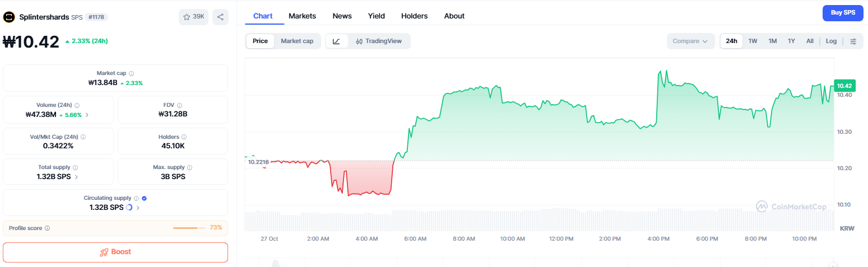The height and width of the screenshot is (267, 868).
Task: Switch to TradingView chart mode
Action: coord(379,41)
